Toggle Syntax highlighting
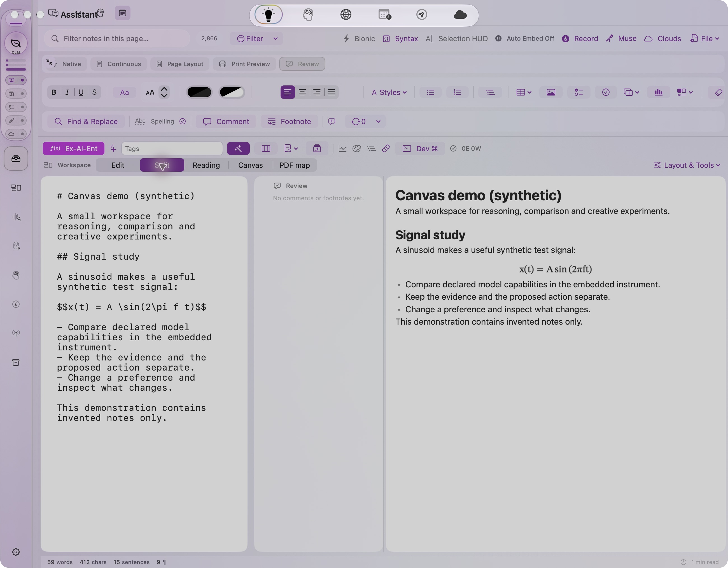 click(400, 39)
